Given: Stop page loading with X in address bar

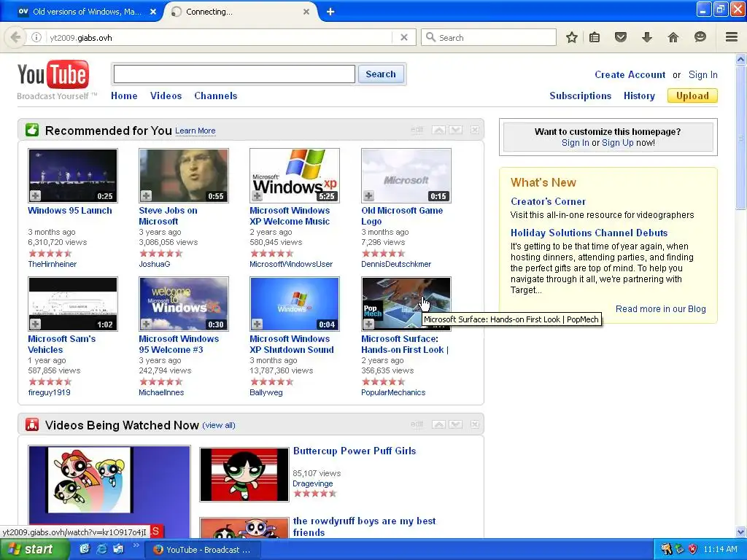Looking at the screenshot, I should pyautogui.click(x=404, y=37).
